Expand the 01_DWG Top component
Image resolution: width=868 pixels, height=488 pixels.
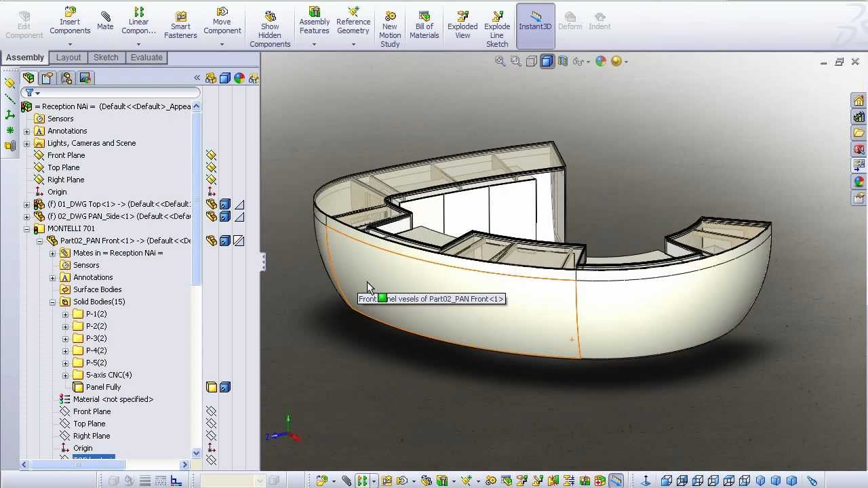point(26,204)
